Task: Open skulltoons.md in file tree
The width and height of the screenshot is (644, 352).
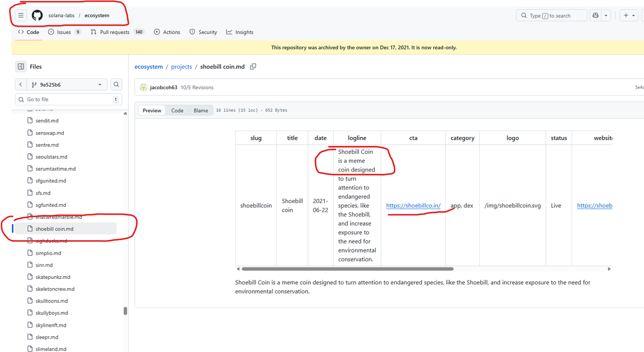Action: (x=52, y=301)
